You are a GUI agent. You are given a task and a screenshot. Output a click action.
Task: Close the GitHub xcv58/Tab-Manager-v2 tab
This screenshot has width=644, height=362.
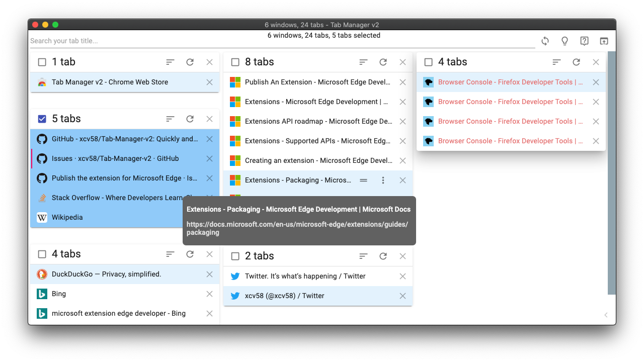pos(210,139)
